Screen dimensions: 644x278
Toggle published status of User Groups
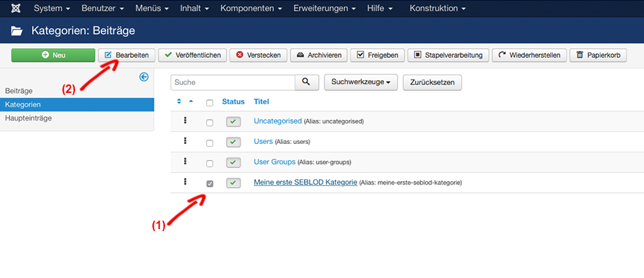coord(233,162)
